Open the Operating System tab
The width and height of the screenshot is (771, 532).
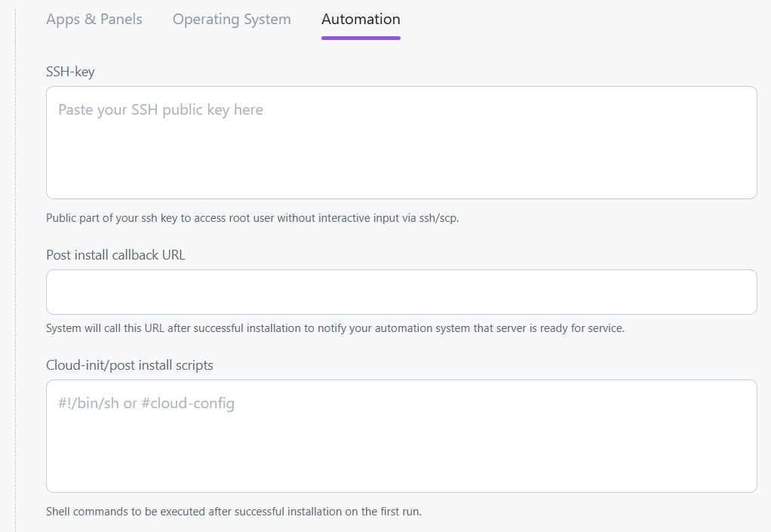click(x=232, y=20)
